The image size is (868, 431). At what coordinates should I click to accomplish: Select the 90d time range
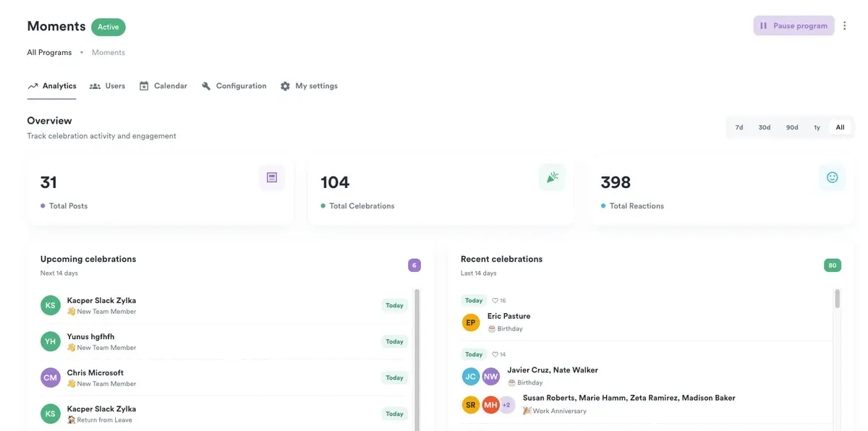(792, 127)
